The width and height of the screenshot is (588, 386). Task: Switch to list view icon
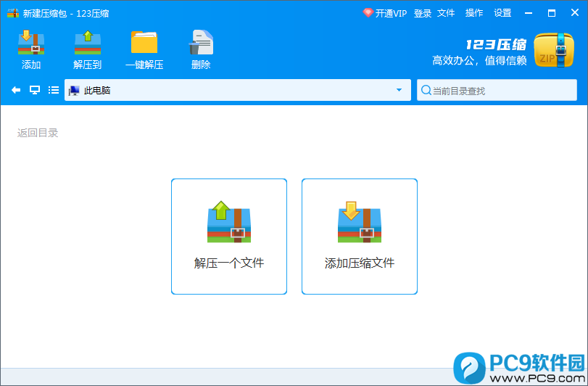(54, 90)
